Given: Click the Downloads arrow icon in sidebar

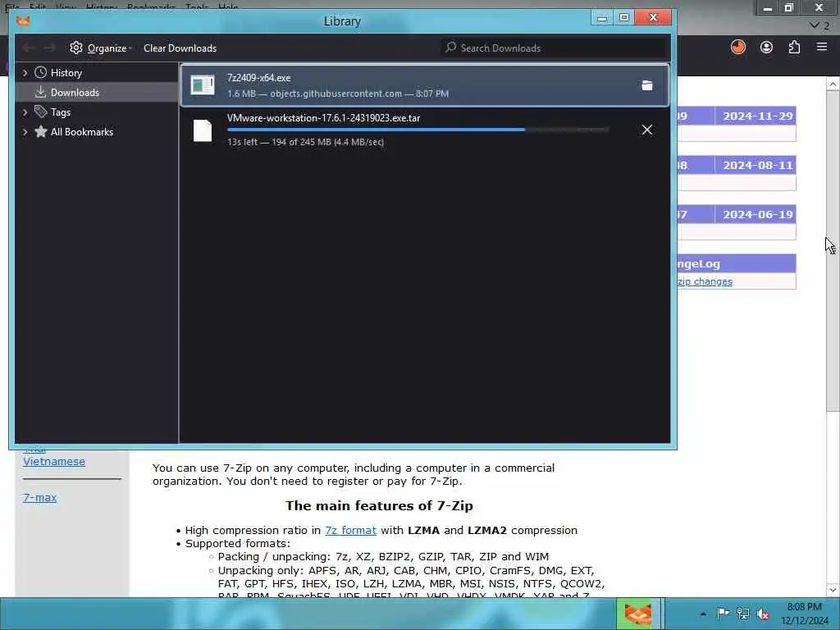Looking at the screenshot, I should click(x=40, y=92).
